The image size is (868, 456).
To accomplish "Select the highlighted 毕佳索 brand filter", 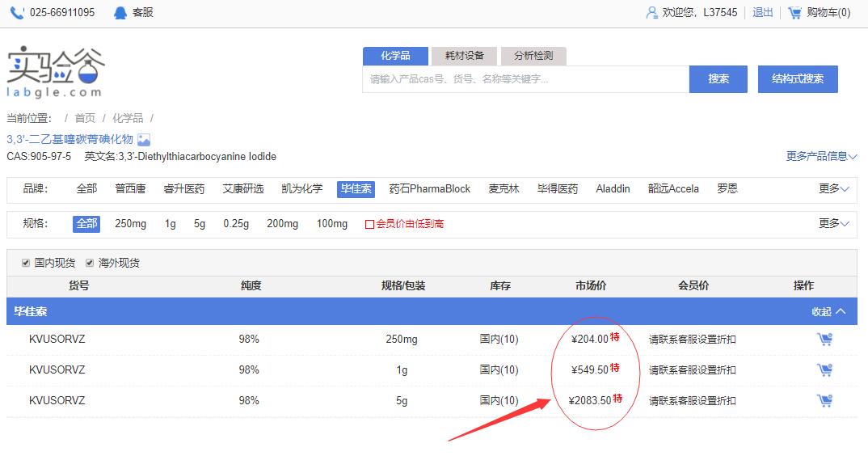I will coord(356,189).
